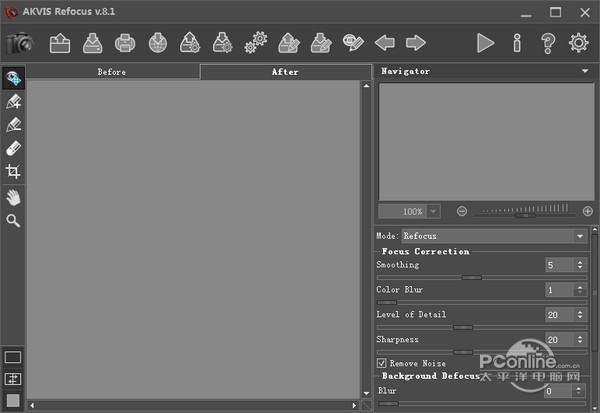Viewport: 600px width, 413px height.
Task: Maximize the AKVIS Refocus window
Action: coord(556,12)
